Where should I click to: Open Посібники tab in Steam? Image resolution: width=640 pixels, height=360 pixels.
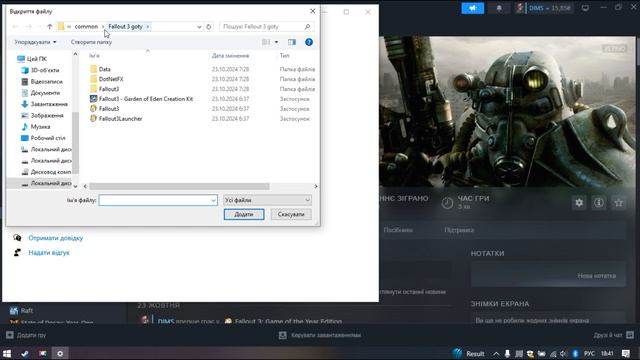[398, 230]
